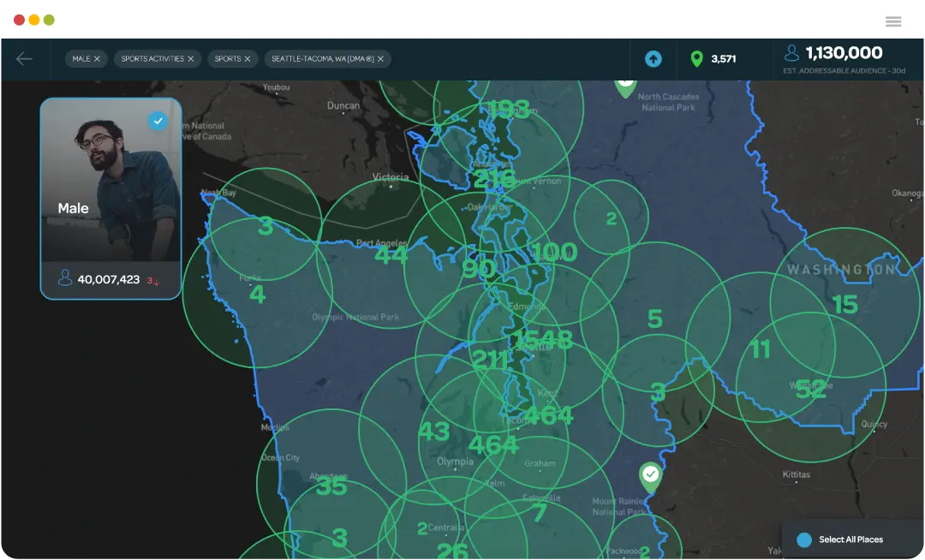The image size is (925, 560).
Task: Select the 464 cluster above Olympia
Action: (493, 444)
